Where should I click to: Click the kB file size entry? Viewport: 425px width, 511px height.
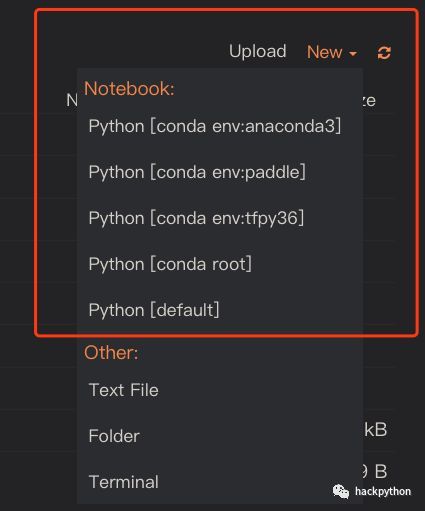375,430
